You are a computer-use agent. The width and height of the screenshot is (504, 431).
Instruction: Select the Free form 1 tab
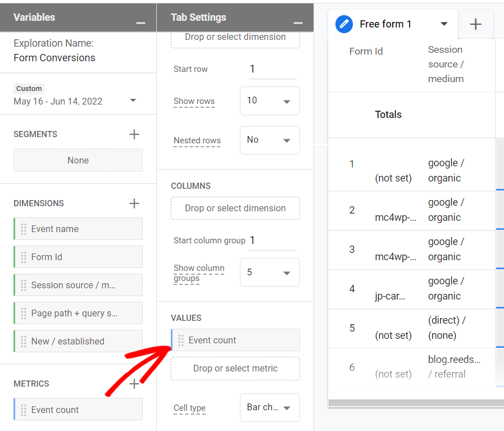coord(385,24)
